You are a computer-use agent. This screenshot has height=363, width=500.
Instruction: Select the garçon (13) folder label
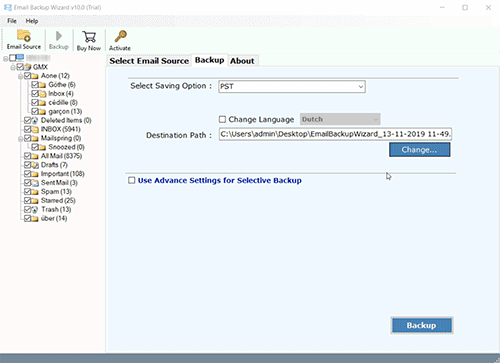click(x=65, y=111)
